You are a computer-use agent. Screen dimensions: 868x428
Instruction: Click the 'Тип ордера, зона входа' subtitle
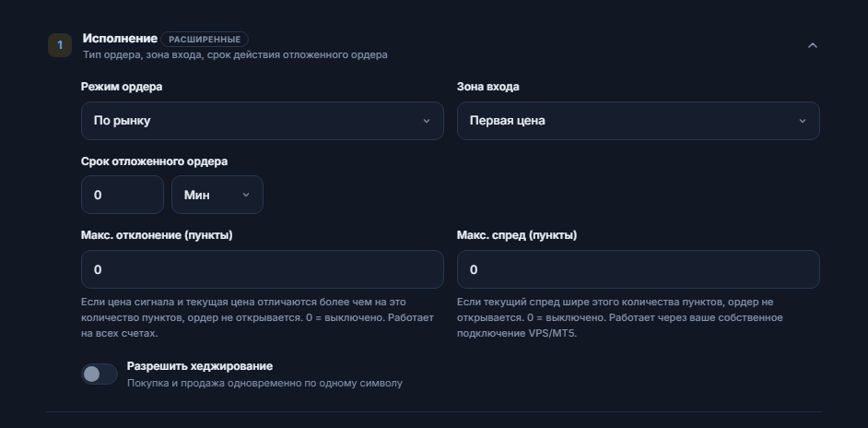235,55
